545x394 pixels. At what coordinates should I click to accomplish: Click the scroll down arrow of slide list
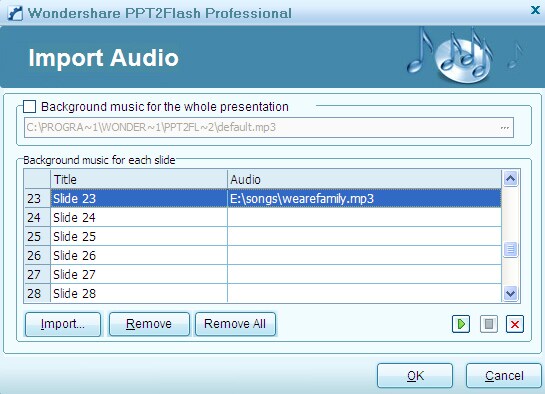510,294
